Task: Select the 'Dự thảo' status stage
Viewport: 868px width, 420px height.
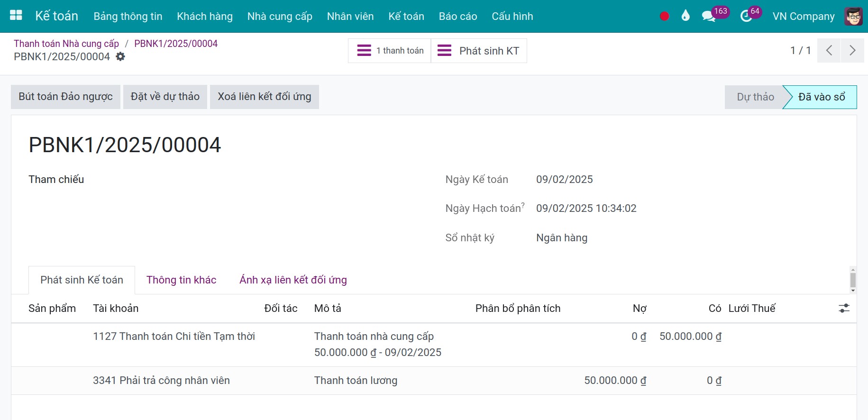Action: (x=755, y=97)
